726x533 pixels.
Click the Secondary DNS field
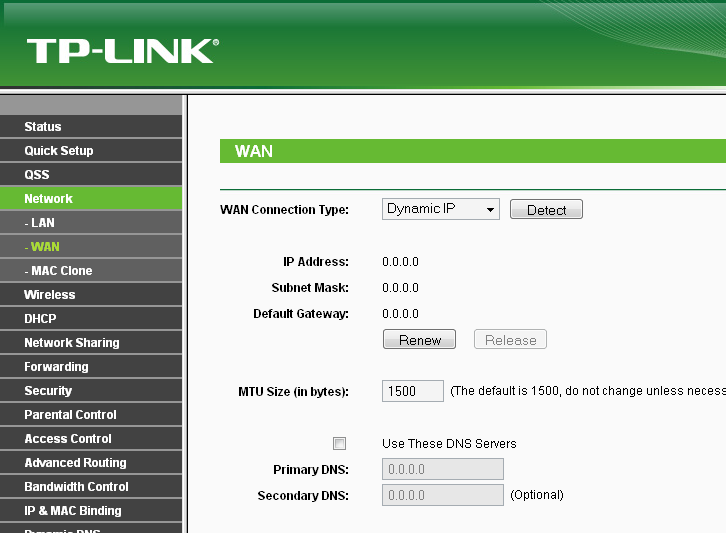pos(443,495)
